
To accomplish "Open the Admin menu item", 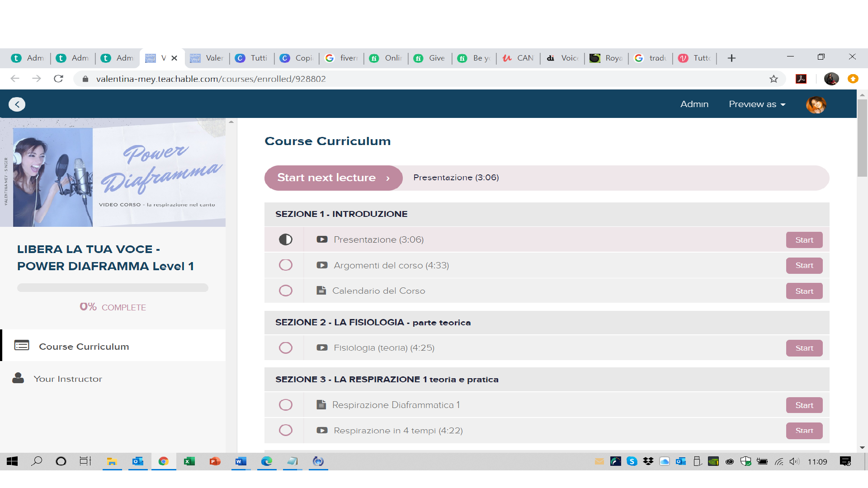I will (x=694, y=104).
